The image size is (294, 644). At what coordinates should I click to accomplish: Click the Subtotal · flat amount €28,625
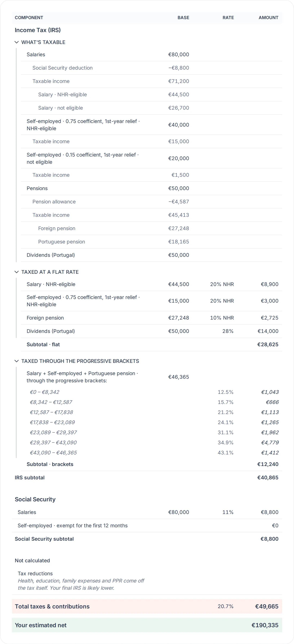[268, 344]
